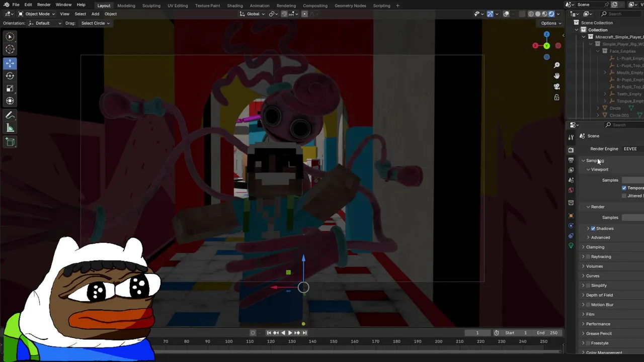Viewport: 644px width, 362px height.
Task: Choose the Rotate tool
Action: [10, 76]
